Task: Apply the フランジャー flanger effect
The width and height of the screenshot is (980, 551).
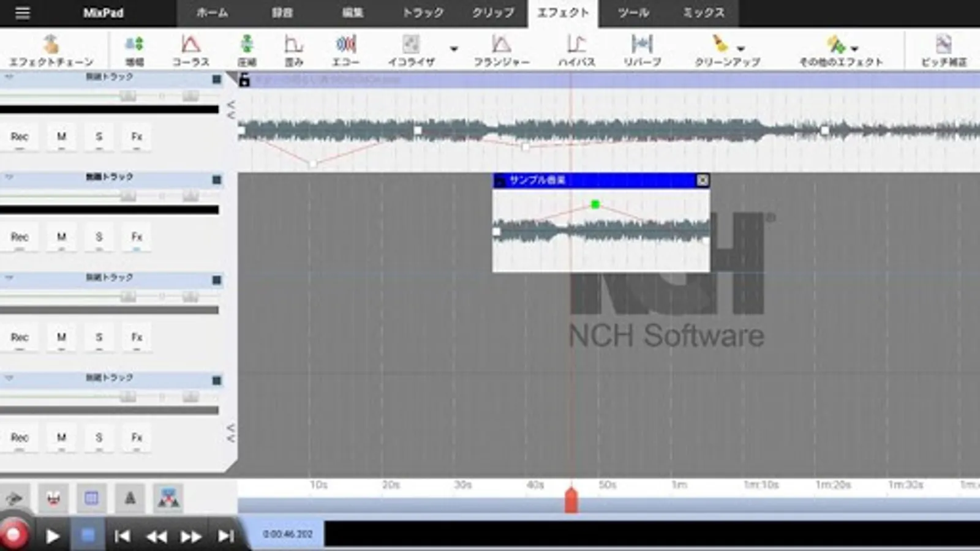Action: [x=502, y=50]
